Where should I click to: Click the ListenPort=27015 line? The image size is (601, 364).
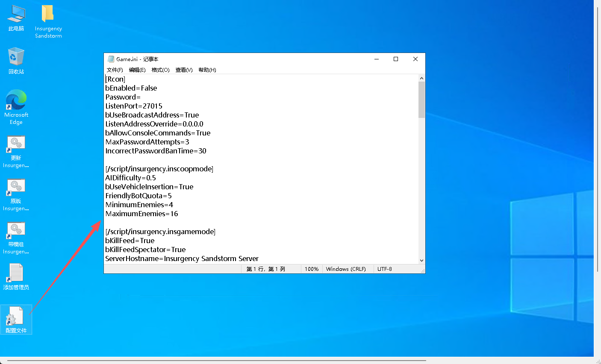pyautogui.click(x=134, y=106)
